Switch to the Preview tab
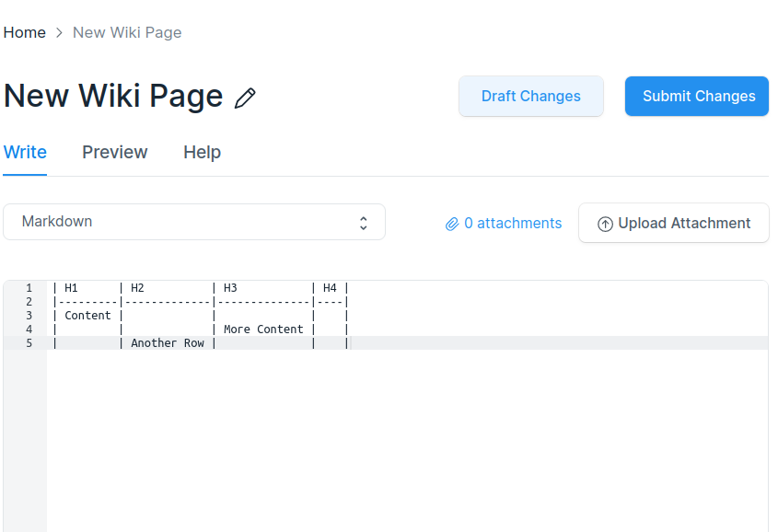Viewport: 778px width, 532px height. tap(114, 152)
